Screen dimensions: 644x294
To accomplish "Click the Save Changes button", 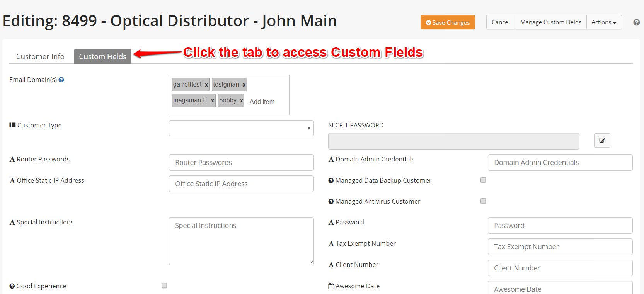I will coord(448,22).
